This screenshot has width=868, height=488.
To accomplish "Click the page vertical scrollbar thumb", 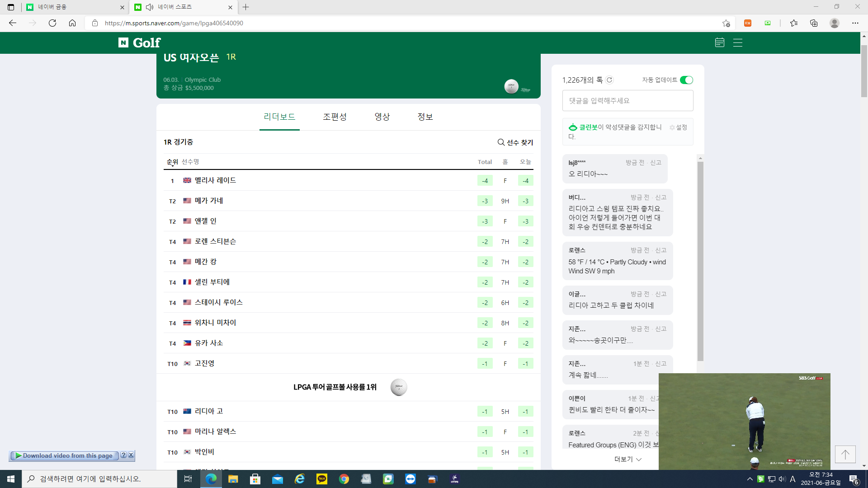I will 864,71.
